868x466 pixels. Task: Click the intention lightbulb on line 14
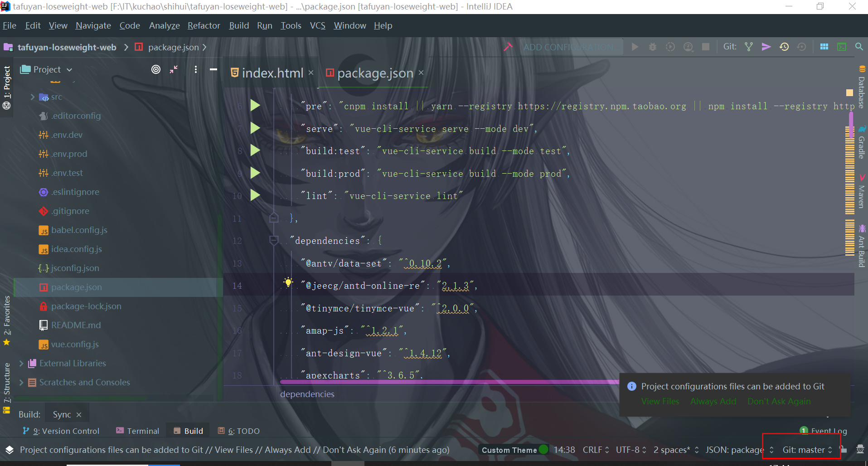[288, 282]
